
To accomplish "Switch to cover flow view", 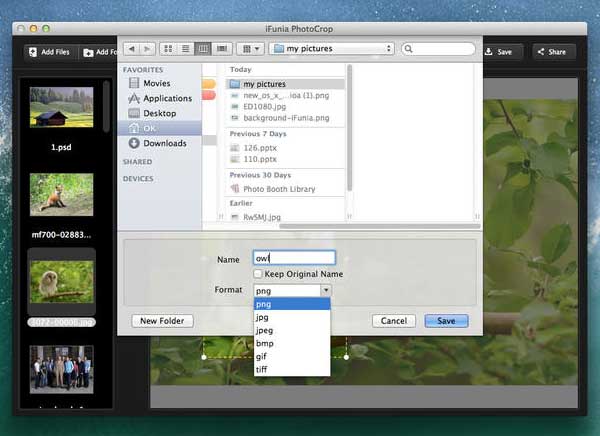I will [222, 49].
